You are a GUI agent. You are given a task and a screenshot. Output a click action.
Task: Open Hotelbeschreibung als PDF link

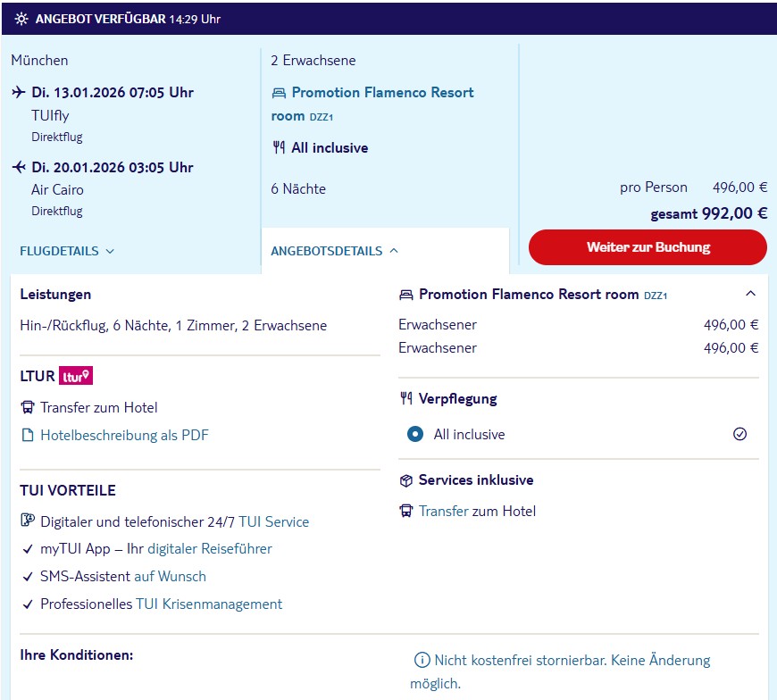click(x=124, y=435)
